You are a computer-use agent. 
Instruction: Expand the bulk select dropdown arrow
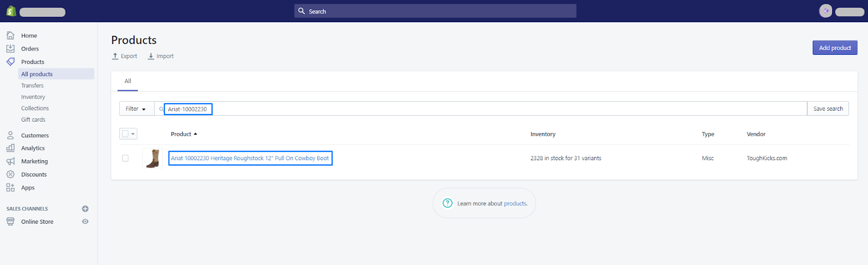133,134
